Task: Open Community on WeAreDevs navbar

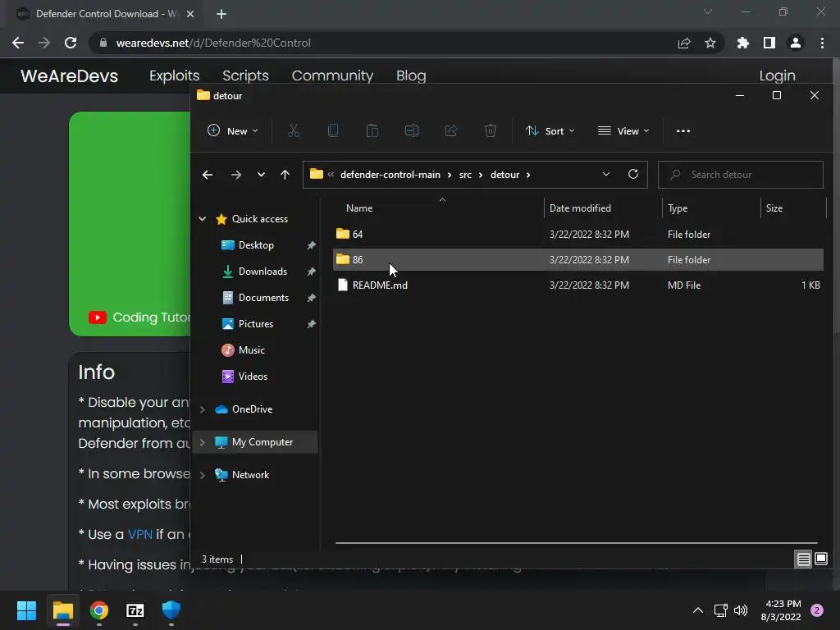Action: tap(332, 75)
